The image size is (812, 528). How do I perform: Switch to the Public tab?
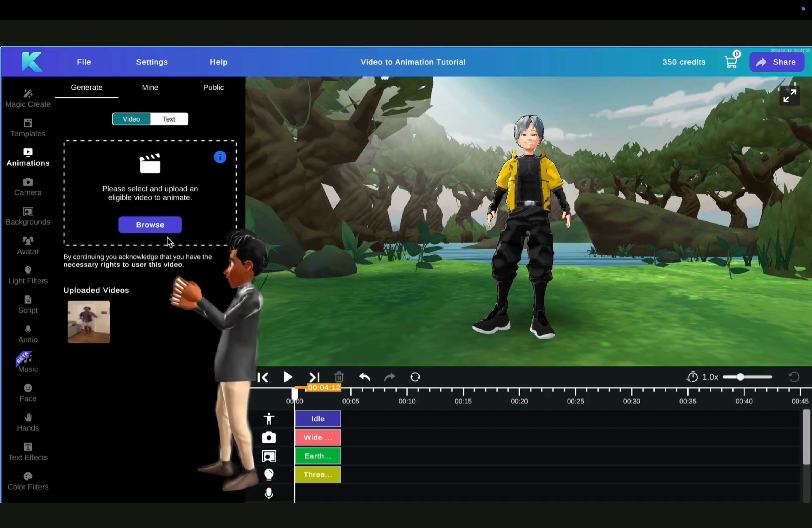coord(213,87)
